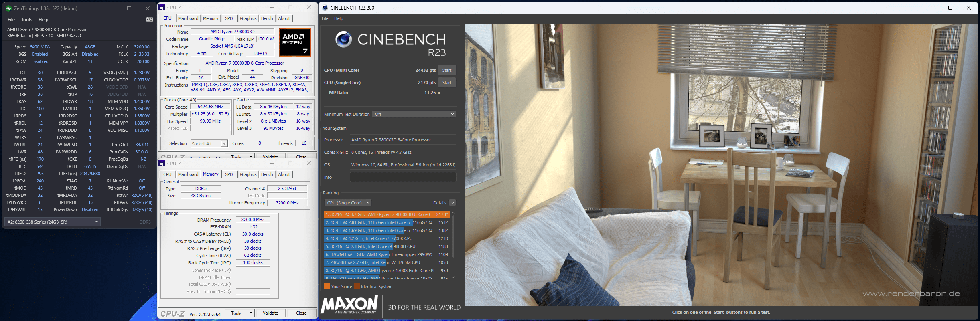Click the CPU-Z icon in lower window title
Image resolution: width=980 pixels, height=321 pixels.
(162, 163)
